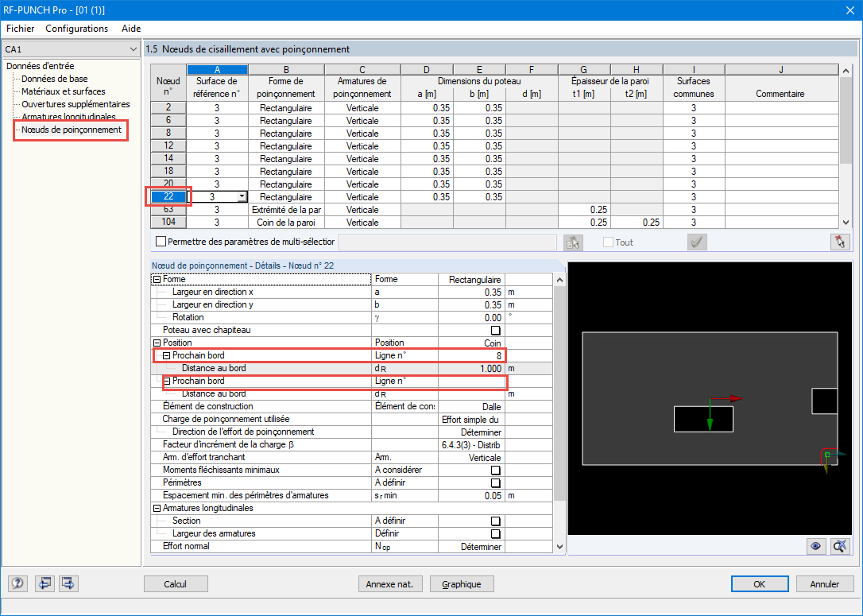
Task: Click scroll down arrow of nodes table
Action: click(846, 223)
